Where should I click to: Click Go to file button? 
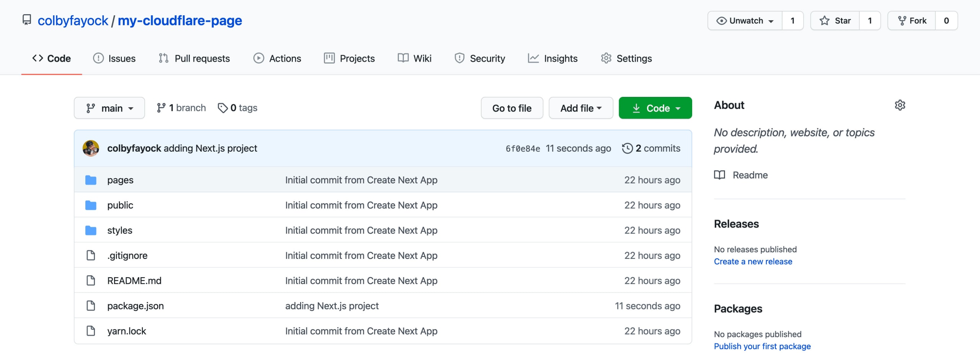coord(512,108)
